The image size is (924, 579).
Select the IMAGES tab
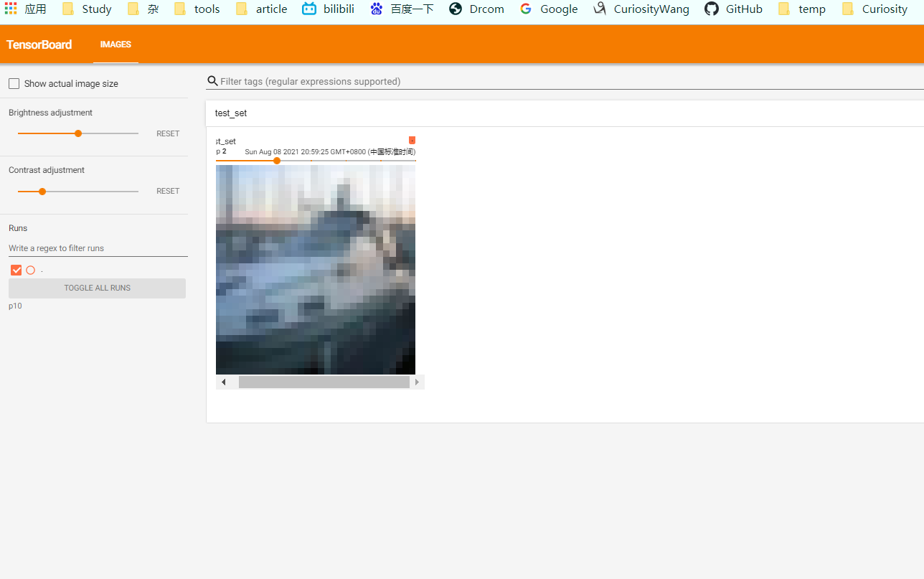(x=115, y=44)
